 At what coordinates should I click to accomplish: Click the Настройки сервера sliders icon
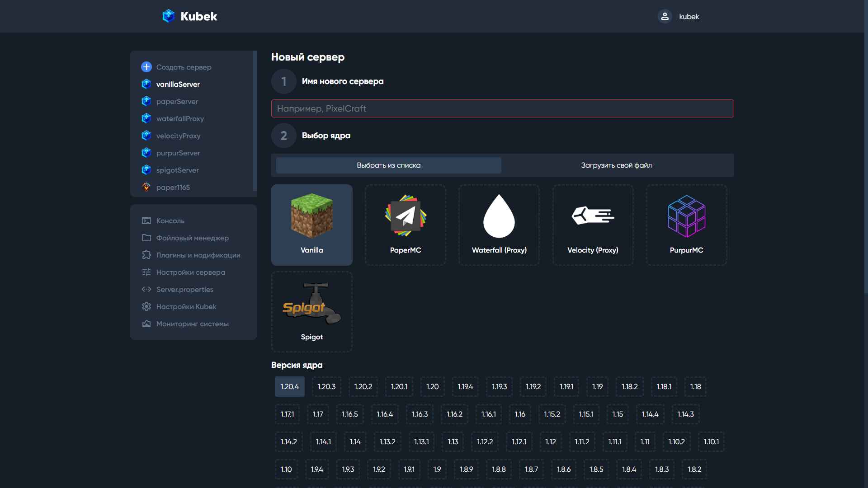click(146, 272)
